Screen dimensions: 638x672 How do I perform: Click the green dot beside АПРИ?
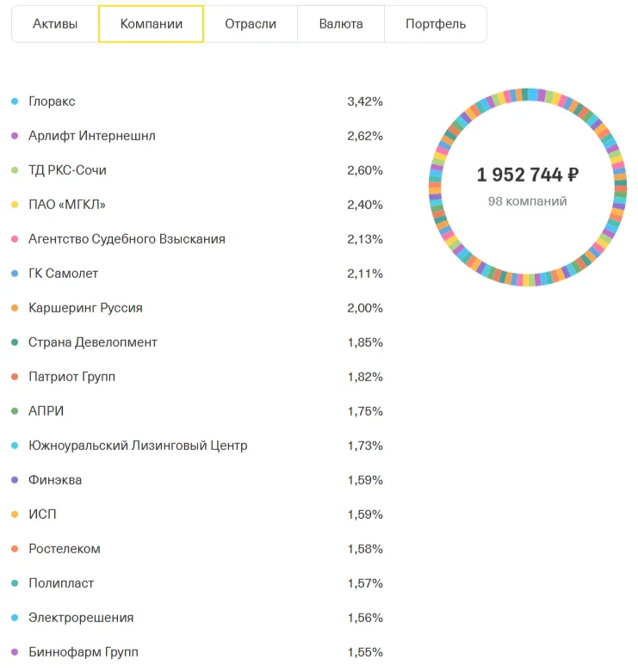pos(15,411)
